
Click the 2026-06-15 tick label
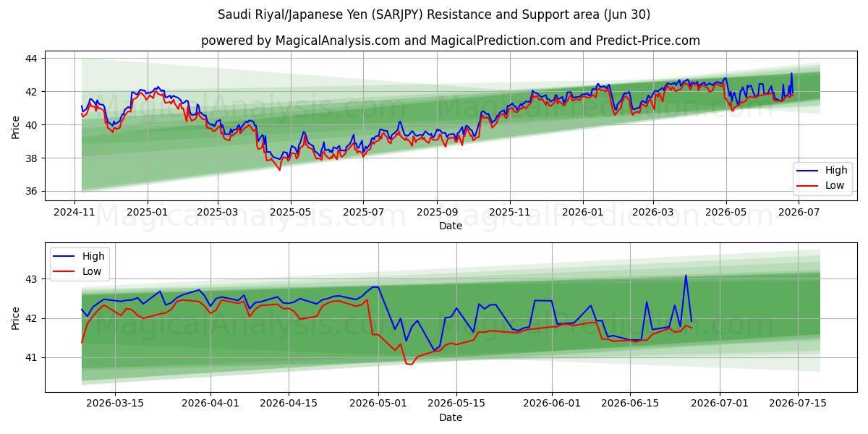[x=630, y=403]
